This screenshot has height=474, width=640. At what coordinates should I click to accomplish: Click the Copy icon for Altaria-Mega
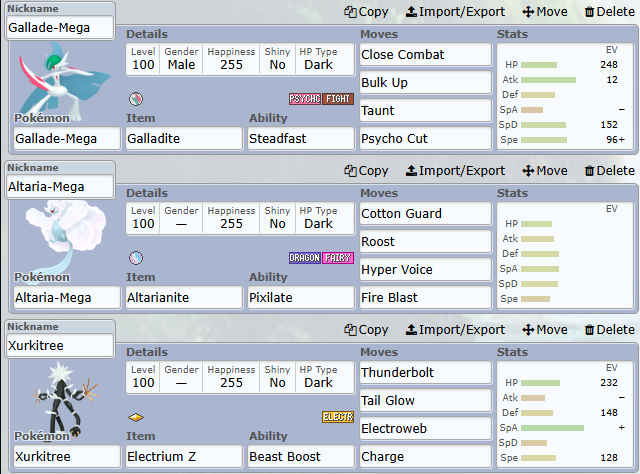350,171
